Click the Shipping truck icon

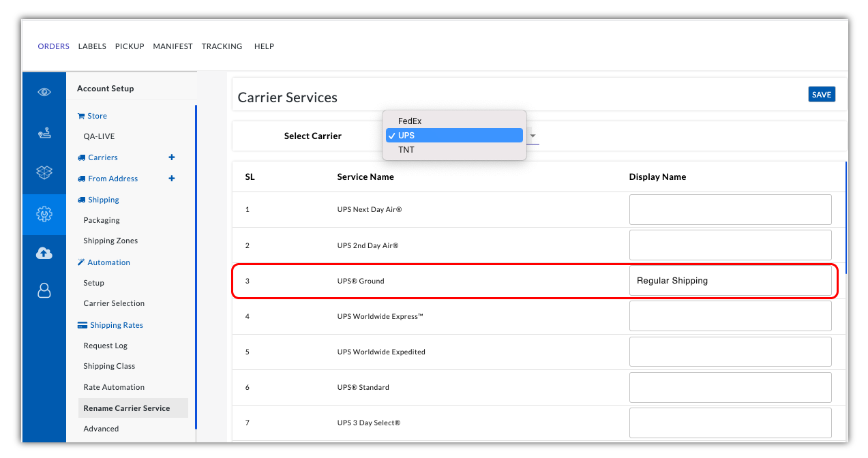81,200
